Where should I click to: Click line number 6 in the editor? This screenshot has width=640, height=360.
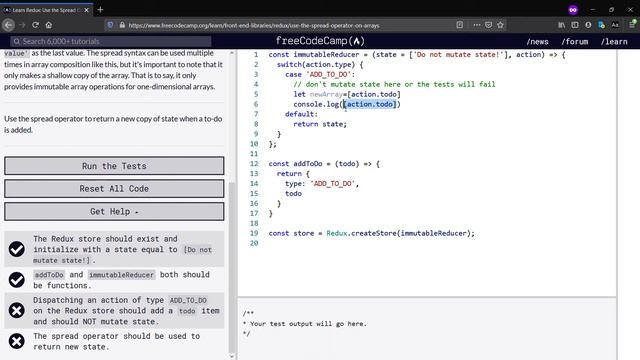pyautogui.click(x=256, y=104)
